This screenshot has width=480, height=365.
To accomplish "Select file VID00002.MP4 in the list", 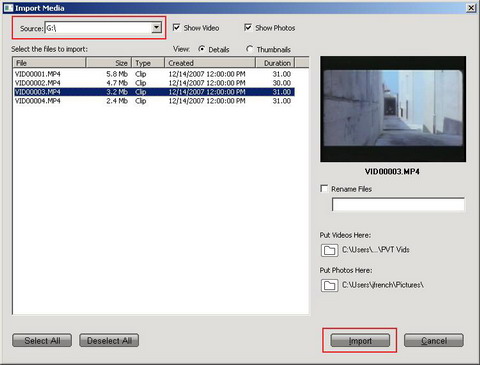I will tap(38, 83).
